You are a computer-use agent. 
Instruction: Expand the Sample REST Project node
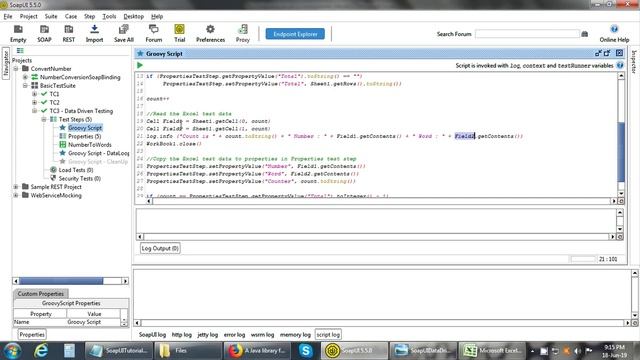pyautogui.click(x=16, y=187)
